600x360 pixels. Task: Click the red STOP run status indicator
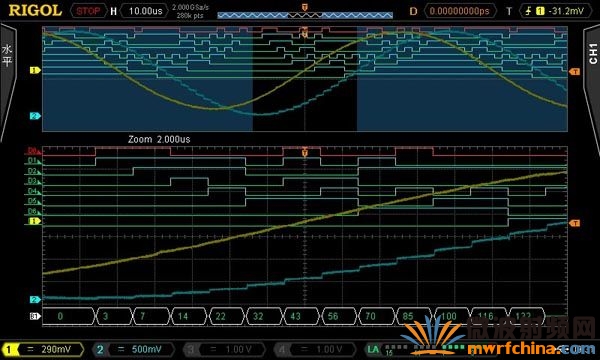coord(88,11)
